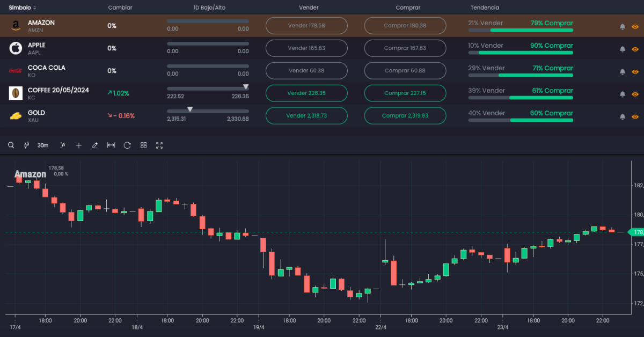Expand the chart to fullscreen
This screenshot has height=337, width=644.
(x=159, y=145)
